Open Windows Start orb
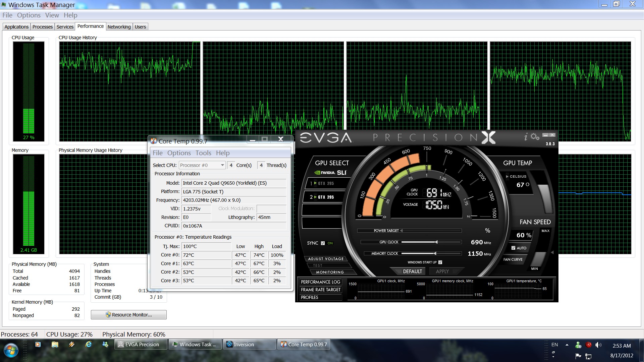The image size is (644, 362). [x=11, y=351]
